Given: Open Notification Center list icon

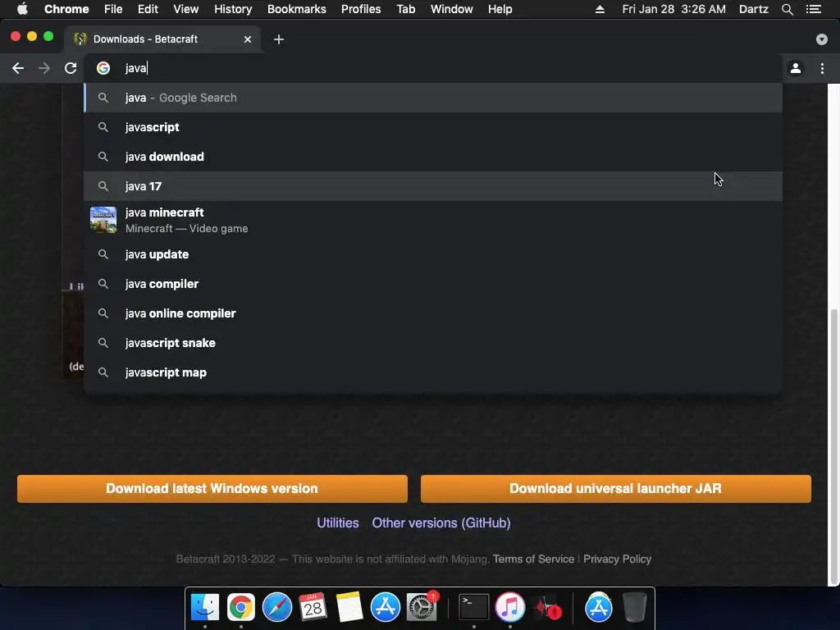Looking at the screenshot, I should point(814,9).
